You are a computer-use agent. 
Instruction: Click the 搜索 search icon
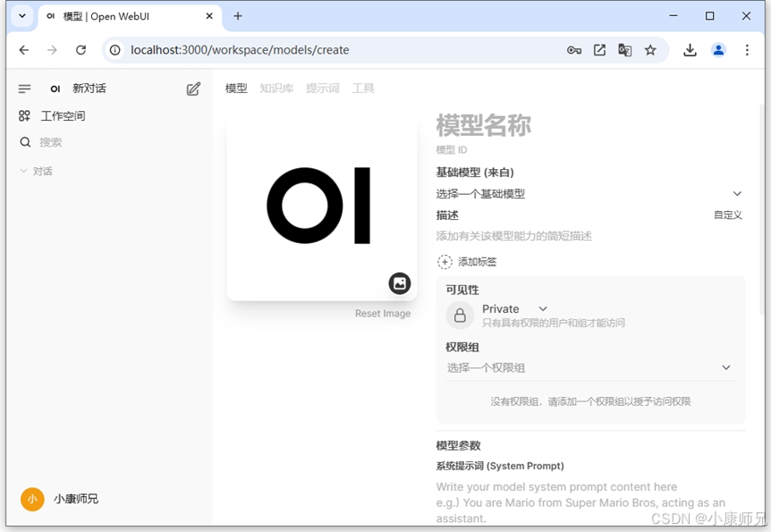click(x=25, y=141)
